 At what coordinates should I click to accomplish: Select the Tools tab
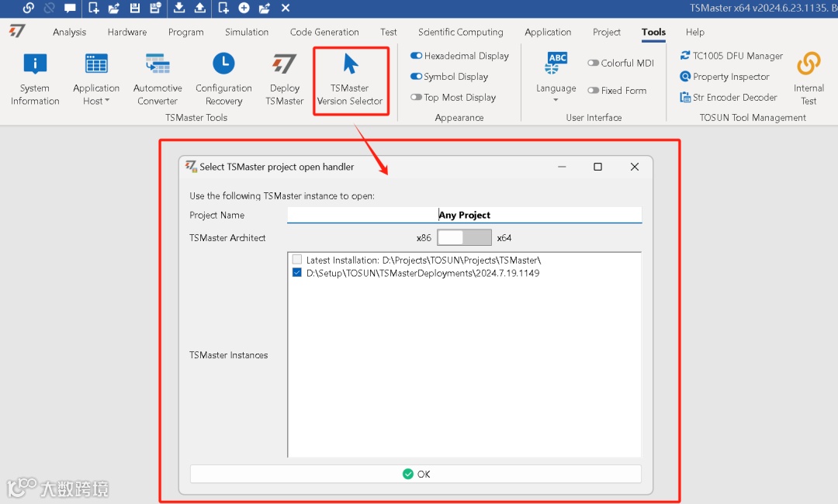(653, 32)
